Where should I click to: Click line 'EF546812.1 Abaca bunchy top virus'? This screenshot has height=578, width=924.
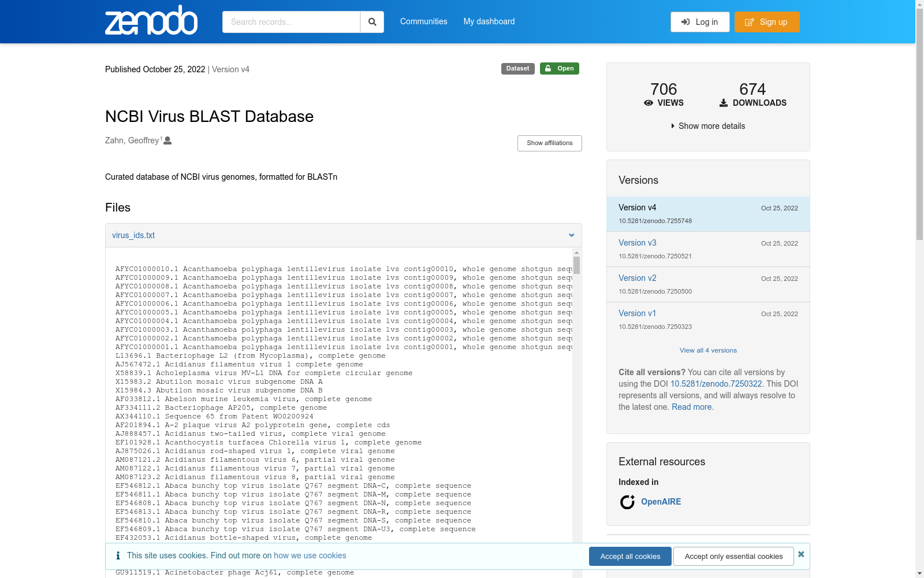293,486
